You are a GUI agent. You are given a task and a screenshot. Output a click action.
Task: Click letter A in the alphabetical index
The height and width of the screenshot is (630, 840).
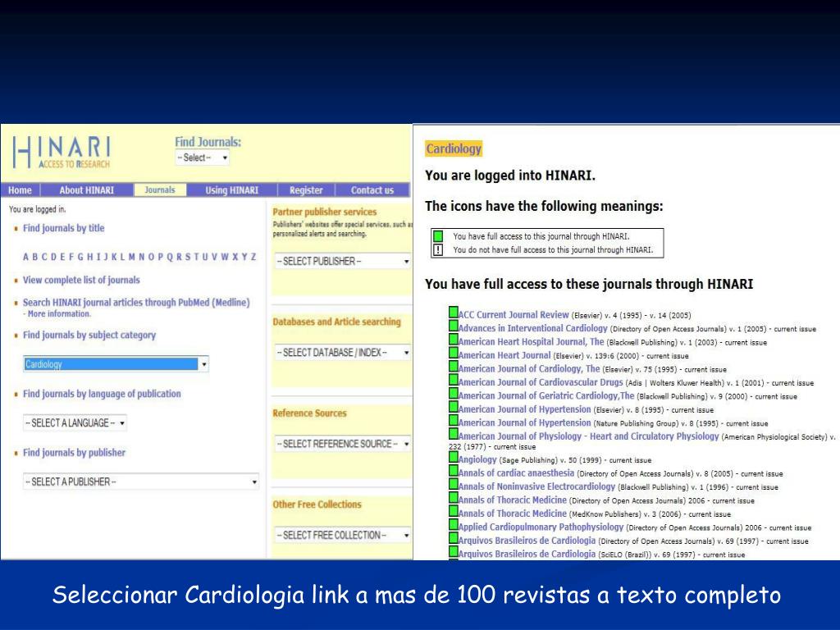[x=25, y=257]
